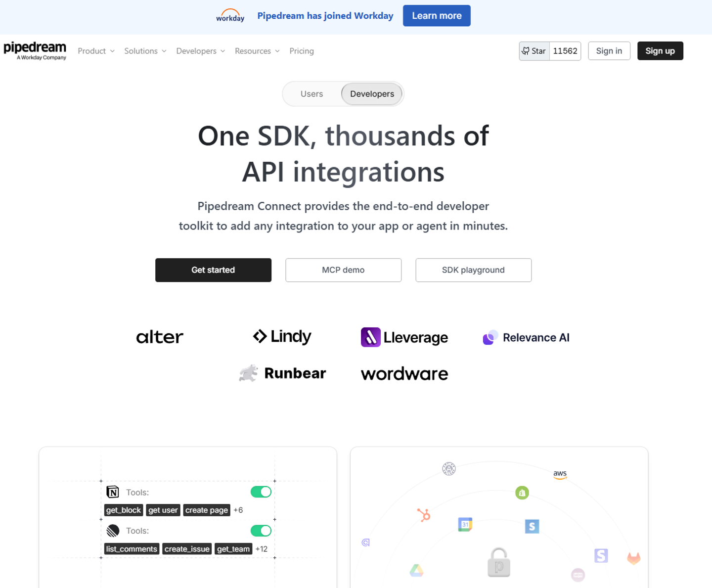
Task: Open the SDK playground
Action: pyautogui.click(x=473, y=270)
